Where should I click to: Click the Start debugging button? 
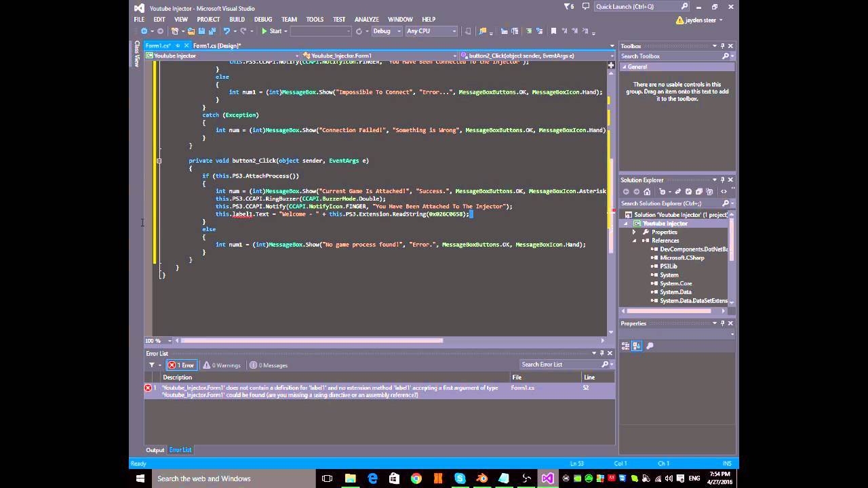point(271,31)
